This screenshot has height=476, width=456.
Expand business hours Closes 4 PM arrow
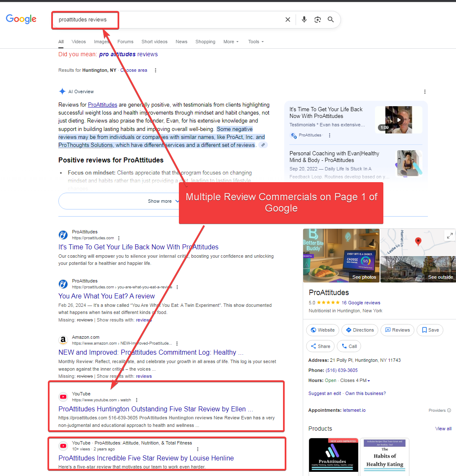pyautogui.click(x=369, y=381)
